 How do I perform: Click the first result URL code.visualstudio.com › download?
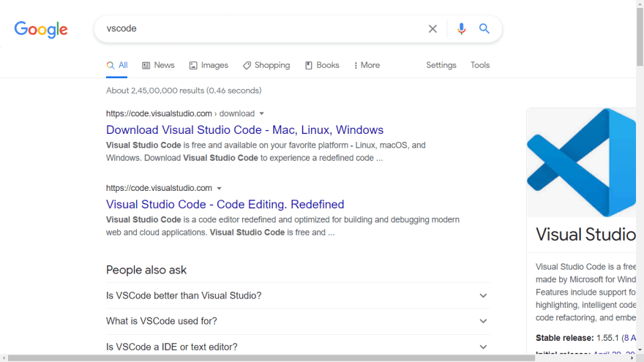tap(180, 113)
